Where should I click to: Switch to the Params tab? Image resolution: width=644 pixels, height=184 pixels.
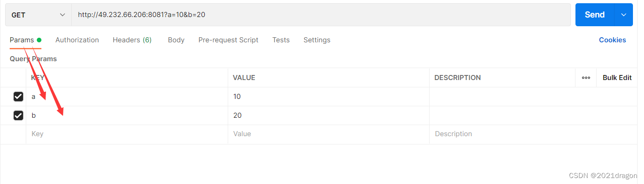pyautogui.click(x=22, y=40)
